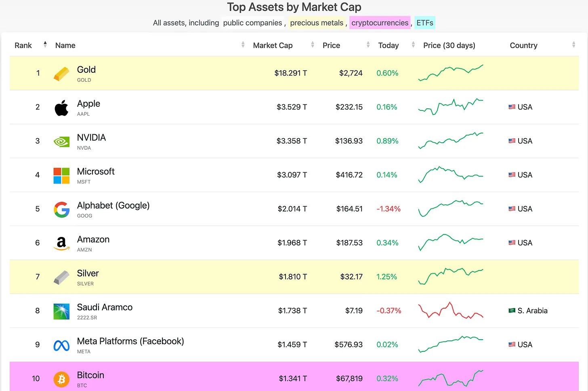
Task: Click Gold's market cap $18.291 T
Action: [291, 73]
